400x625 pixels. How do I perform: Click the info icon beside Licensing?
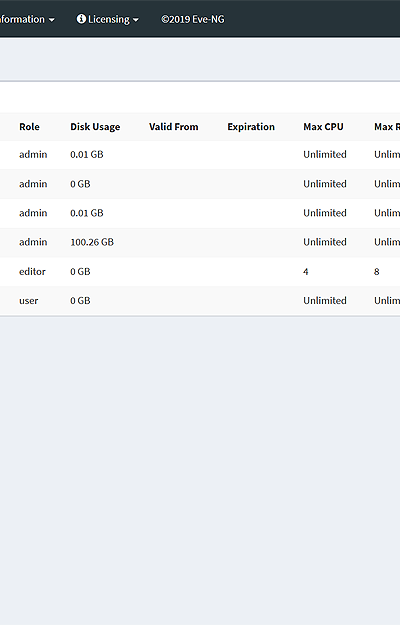pyautogui.click(x=81, y=19)
